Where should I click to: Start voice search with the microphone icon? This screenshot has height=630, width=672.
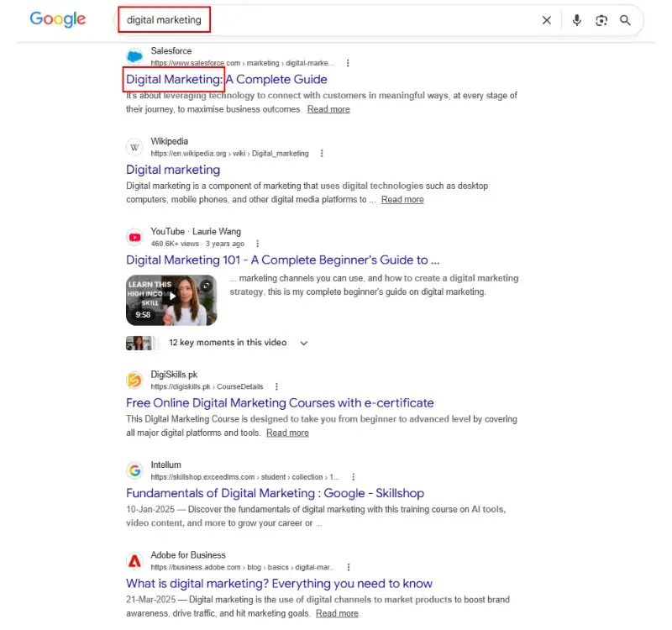click(x=577, y=20)
